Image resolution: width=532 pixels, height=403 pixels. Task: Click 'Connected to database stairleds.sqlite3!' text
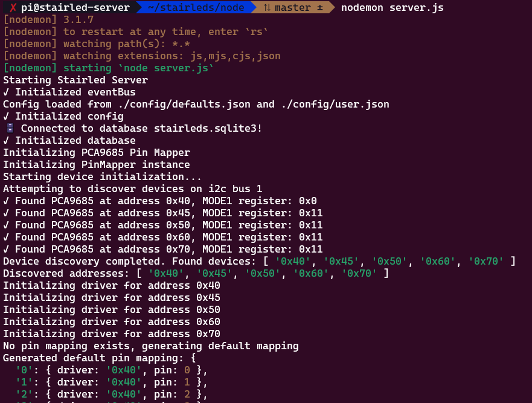(x=141, y=128)
